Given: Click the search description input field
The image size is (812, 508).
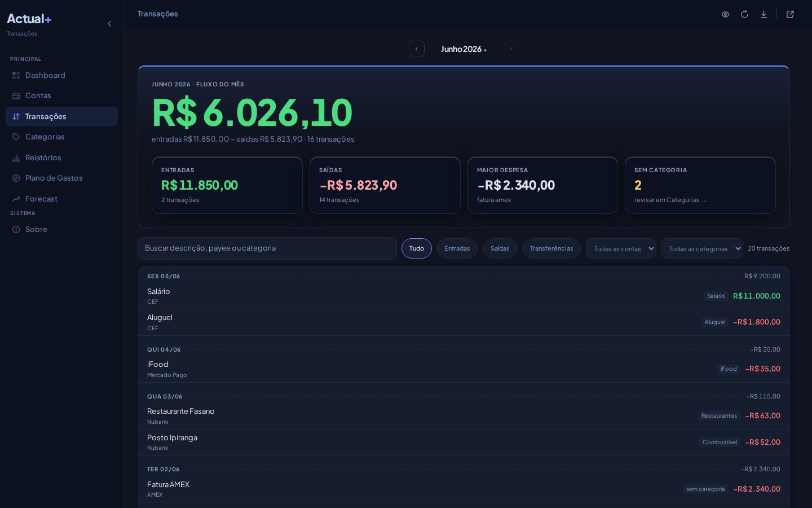Looking at the screenshot, I should coord(267,248).
